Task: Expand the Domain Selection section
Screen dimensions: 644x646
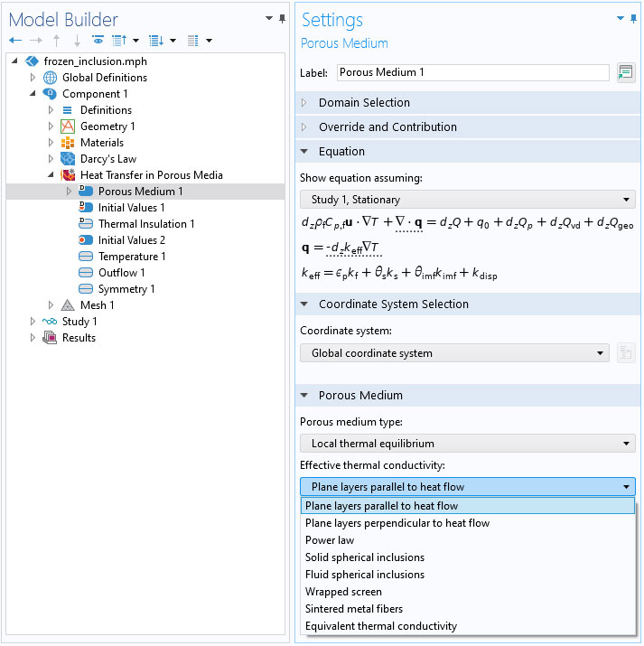Action: click(364, 103)
